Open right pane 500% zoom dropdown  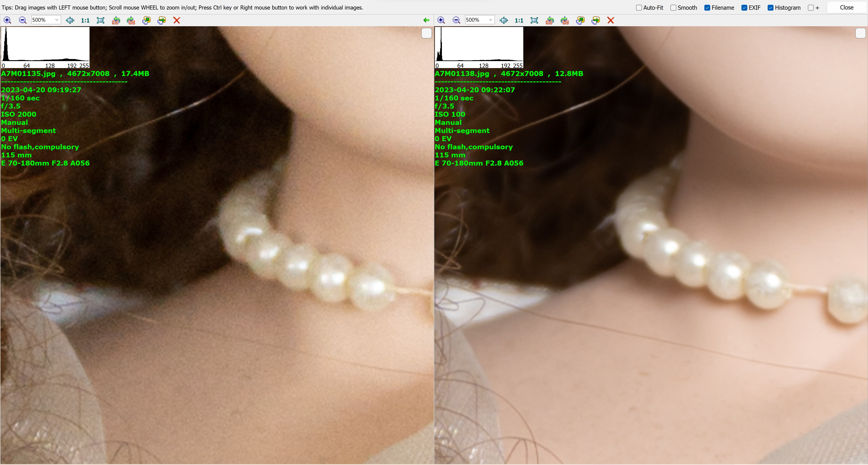(490, 20)
